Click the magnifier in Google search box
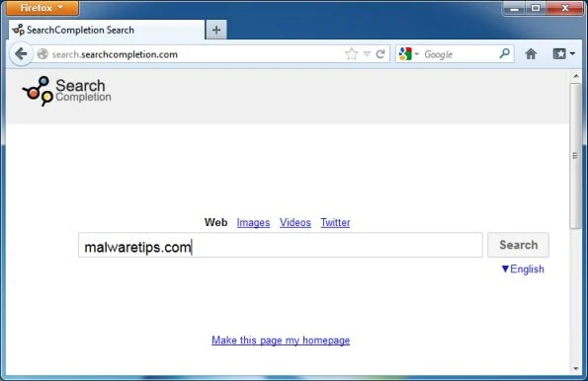Image resolution: width=588 pixels, height=381 pixels. (x=505, y=54)
